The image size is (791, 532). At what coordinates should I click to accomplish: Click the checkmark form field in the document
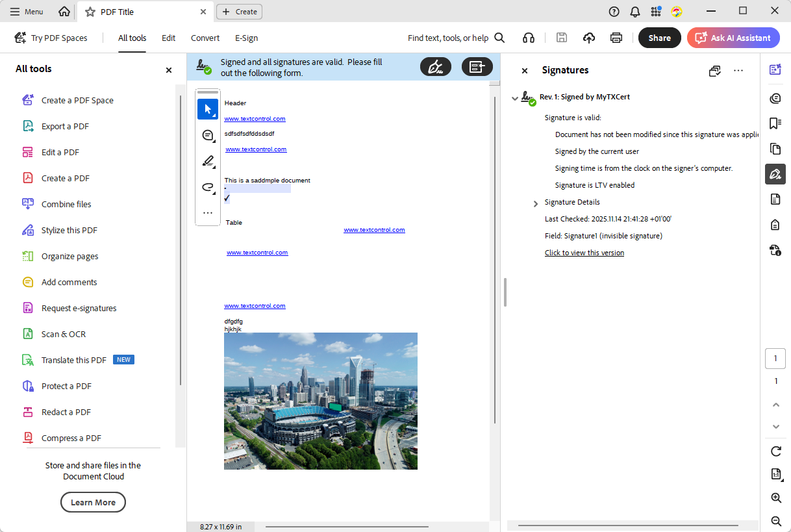(x=226, y=198)
